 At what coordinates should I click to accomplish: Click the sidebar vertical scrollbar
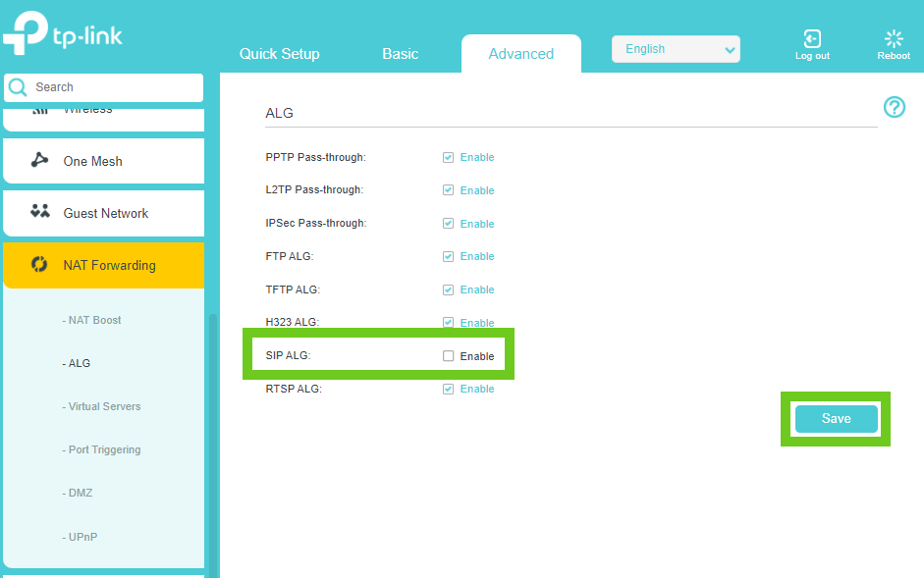[211, 442]
